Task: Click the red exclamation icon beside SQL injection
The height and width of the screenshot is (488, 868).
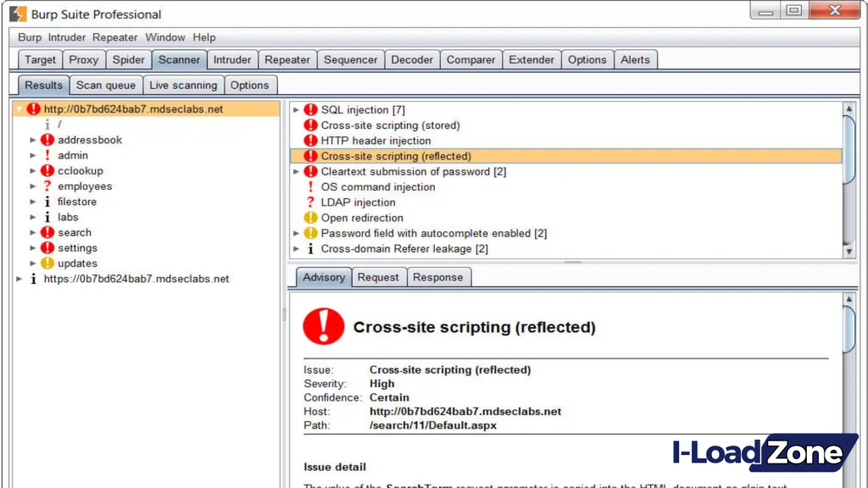Action: (310, 109)
